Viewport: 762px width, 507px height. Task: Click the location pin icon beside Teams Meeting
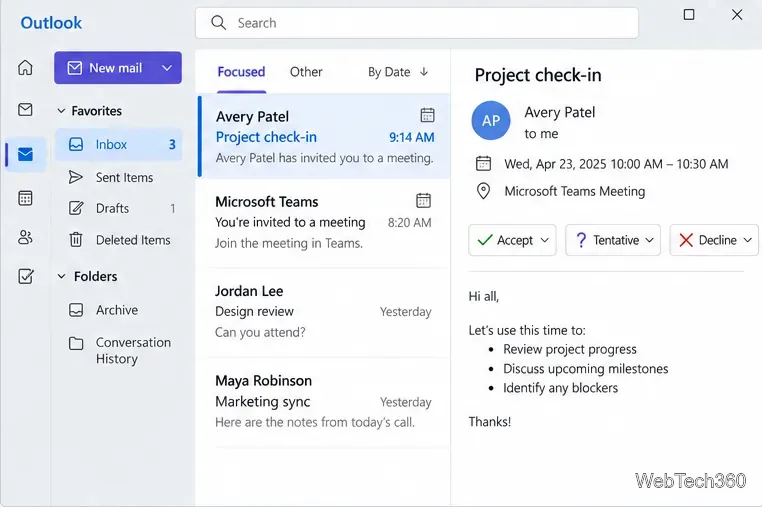(483, 191)
